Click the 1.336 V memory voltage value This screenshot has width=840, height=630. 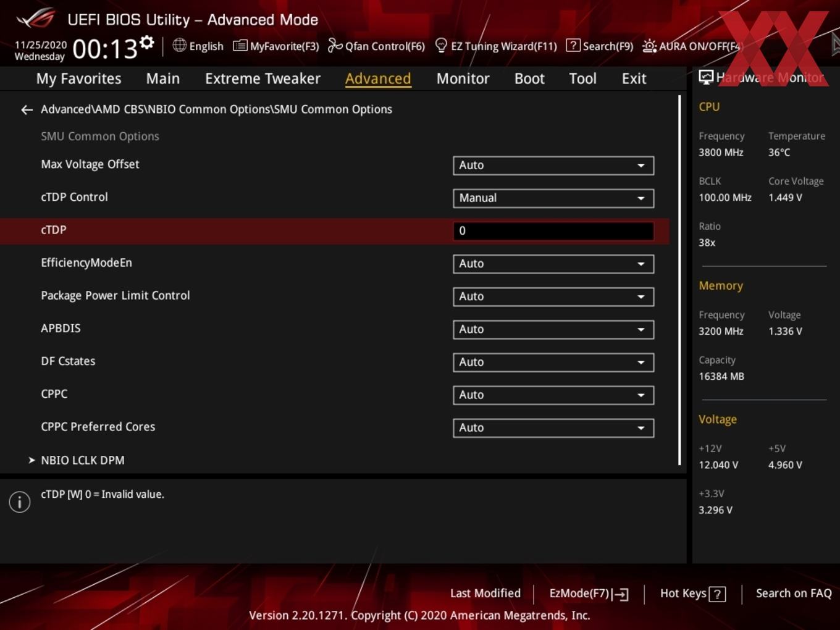(x=785, y=331)
